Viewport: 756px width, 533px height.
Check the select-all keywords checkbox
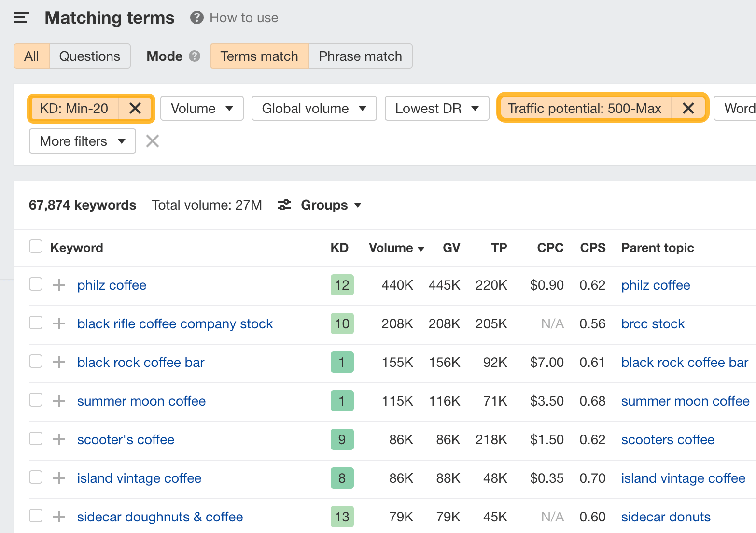(35, 246)
